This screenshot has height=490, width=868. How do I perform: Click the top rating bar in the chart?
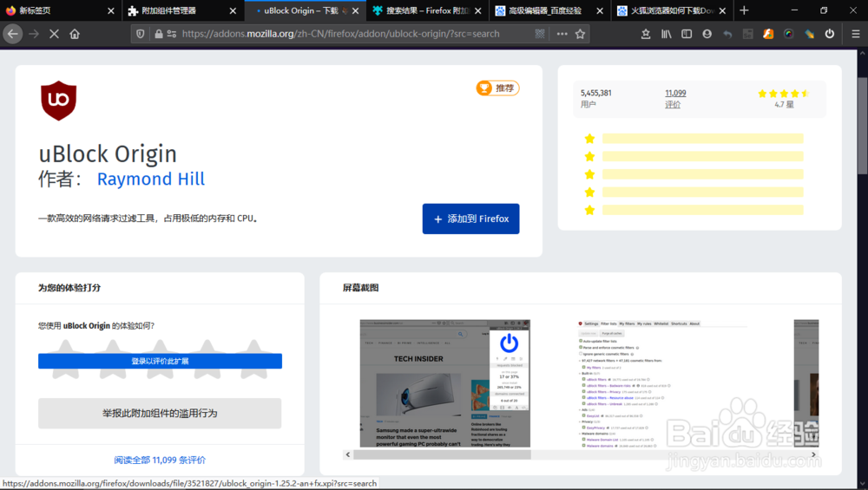(702, 138)
